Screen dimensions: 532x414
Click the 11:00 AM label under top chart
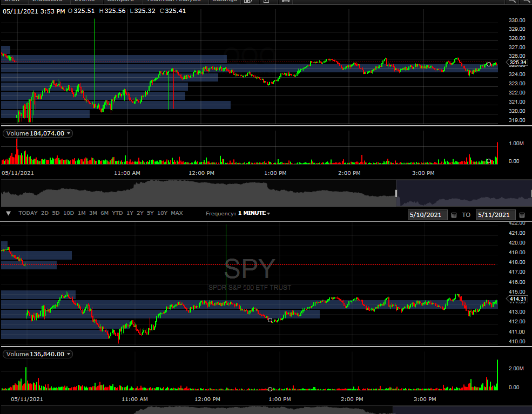click(127, 173)
